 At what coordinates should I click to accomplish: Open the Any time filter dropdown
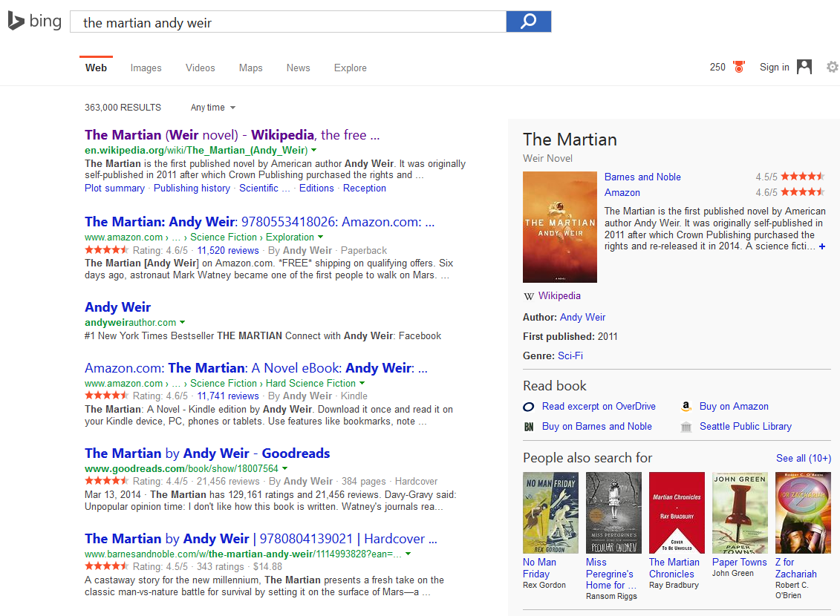[213, 108]
